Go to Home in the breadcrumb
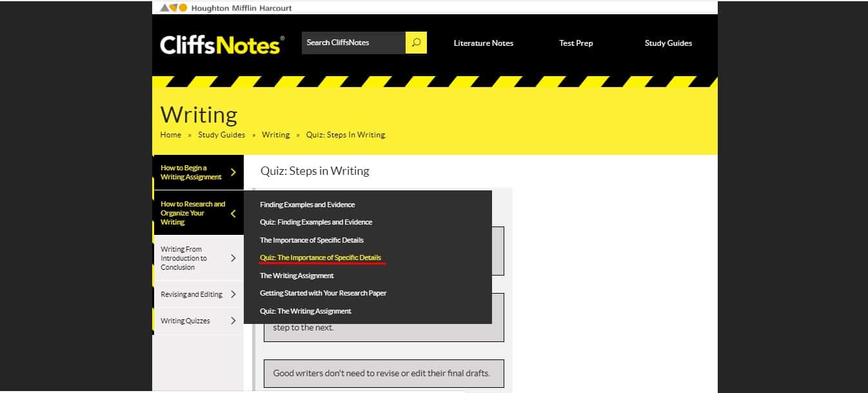 click(x=171, y=135)
